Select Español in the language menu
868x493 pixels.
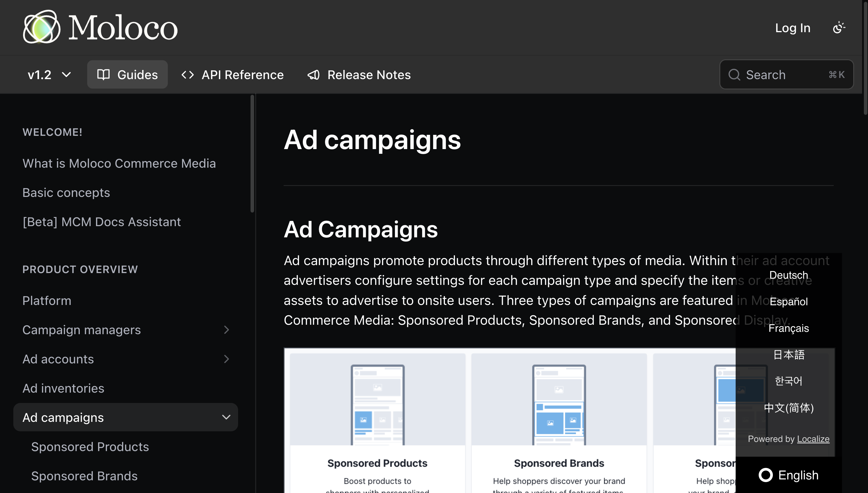click(x=789, y=301)
